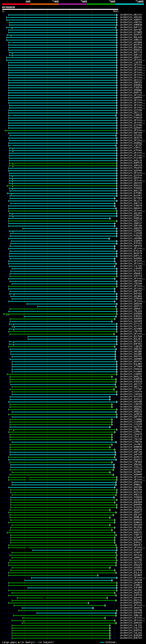Click the UniRef100_P50878 label

(x=131, y=168)
